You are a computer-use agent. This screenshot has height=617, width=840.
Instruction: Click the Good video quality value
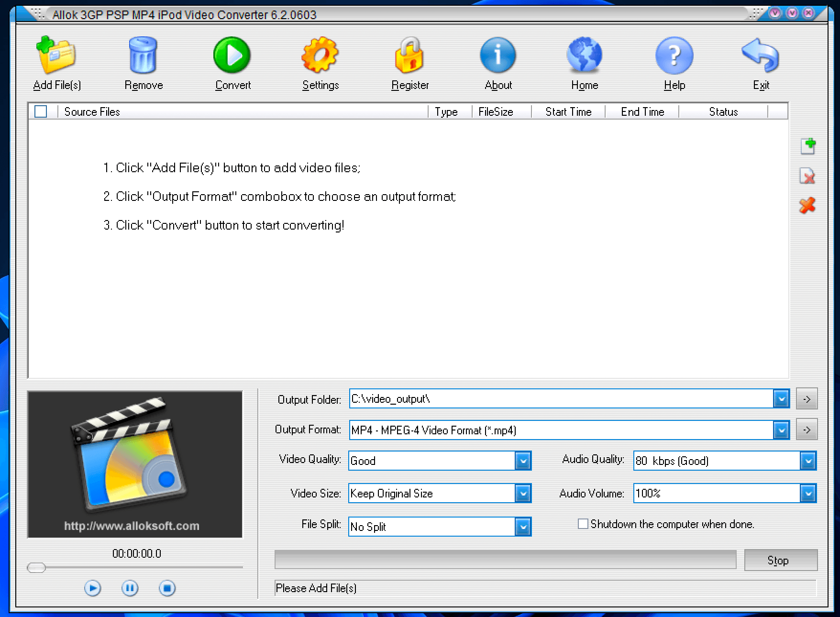tap(363, 461)
